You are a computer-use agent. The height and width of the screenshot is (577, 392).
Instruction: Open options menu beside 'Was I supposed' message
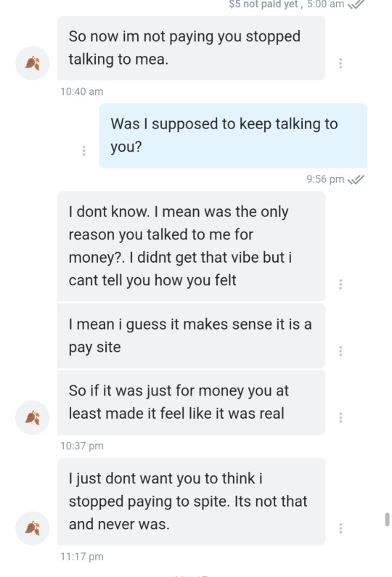click(x=84, y=150)
